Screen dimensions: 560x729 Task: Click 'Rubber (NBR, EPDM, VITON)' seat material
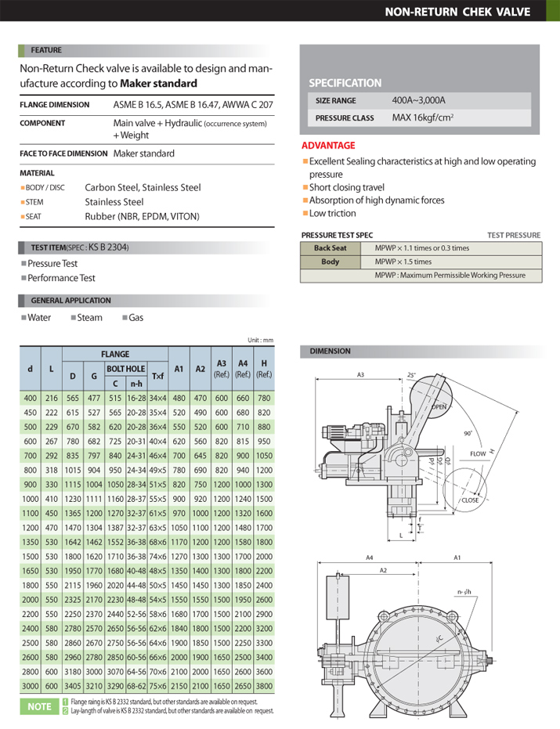[142, 217]
